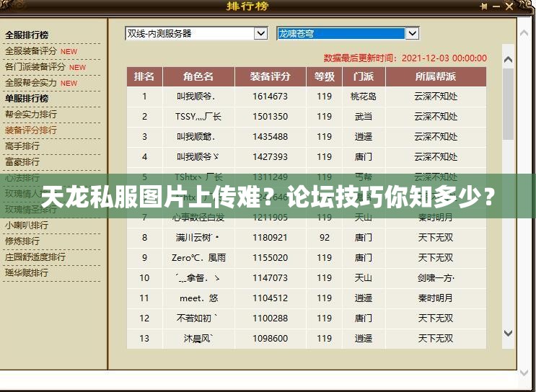Viewport: 536px width, 392px height.
Task: Click score 1155020
Action: (x=270, y=258)
